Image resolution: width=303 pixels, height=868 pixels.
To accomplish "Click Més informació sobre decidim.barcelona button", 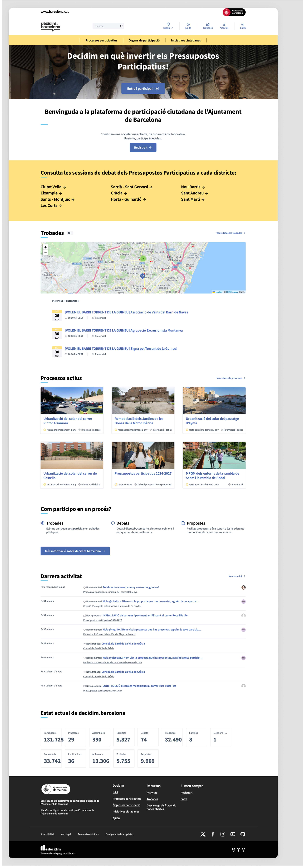I will (75, 551).
